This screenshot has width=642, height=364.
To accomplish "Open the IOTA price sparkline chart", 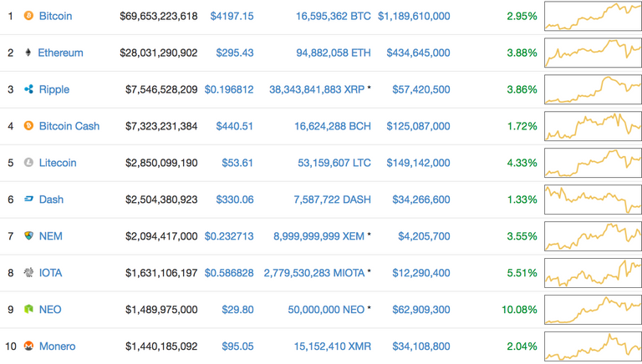I will pos(593,273).
